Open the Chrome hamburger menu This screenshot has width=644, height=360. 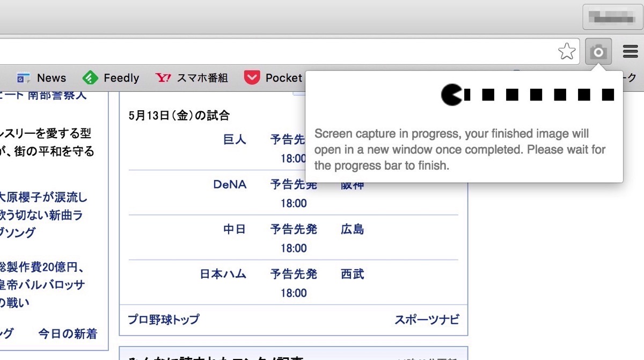coord(630,52)
